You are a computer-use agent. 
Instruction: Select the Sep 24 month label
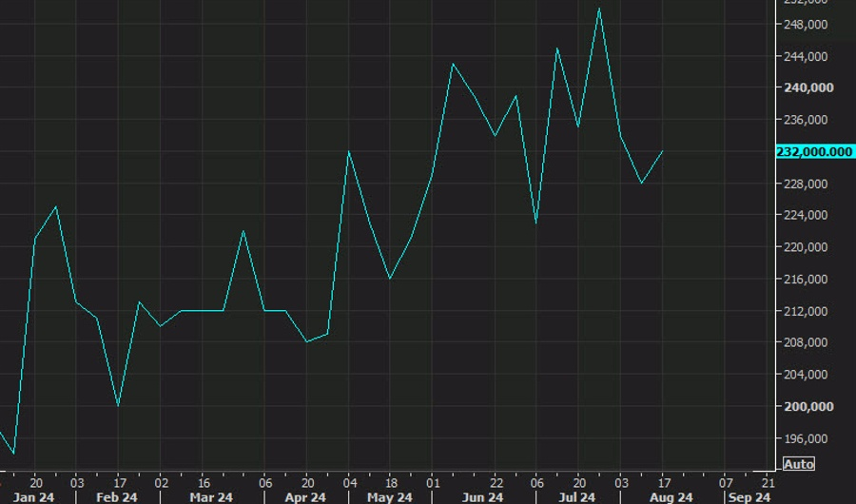[x=749, y=497]
